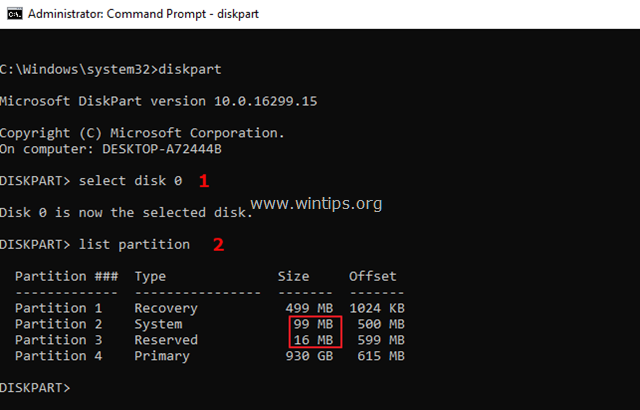Click the Command Prompt icon in title bar

point(15,14)
